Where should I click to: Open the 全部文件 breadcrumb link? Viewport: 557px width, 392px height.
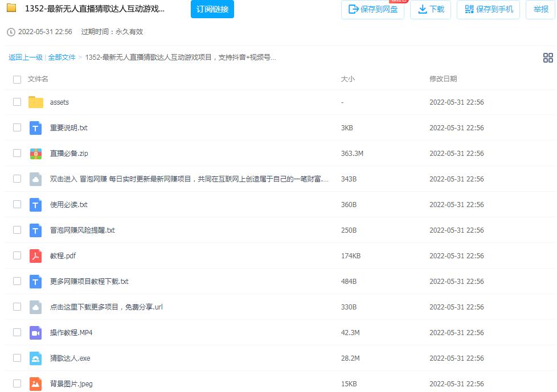62,57
